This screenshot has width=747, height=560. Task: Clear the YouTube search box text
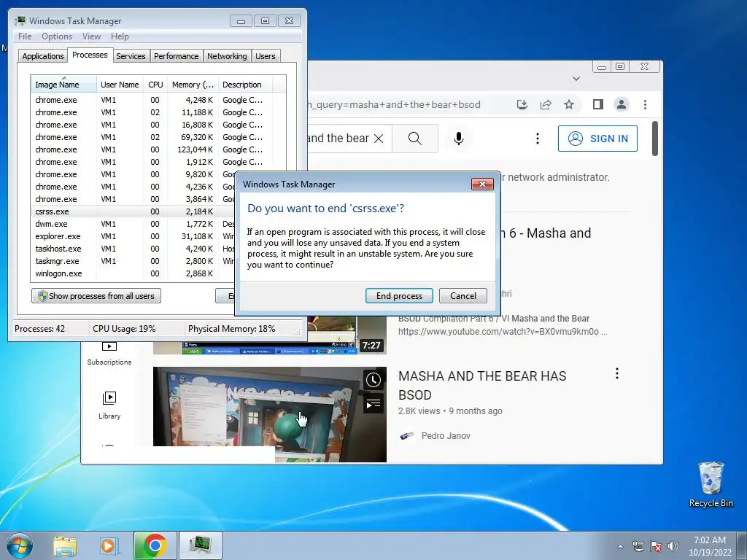379,139
